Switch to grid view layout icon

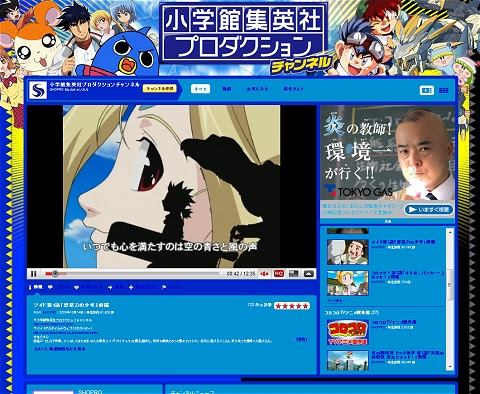[x=443, y=90]
